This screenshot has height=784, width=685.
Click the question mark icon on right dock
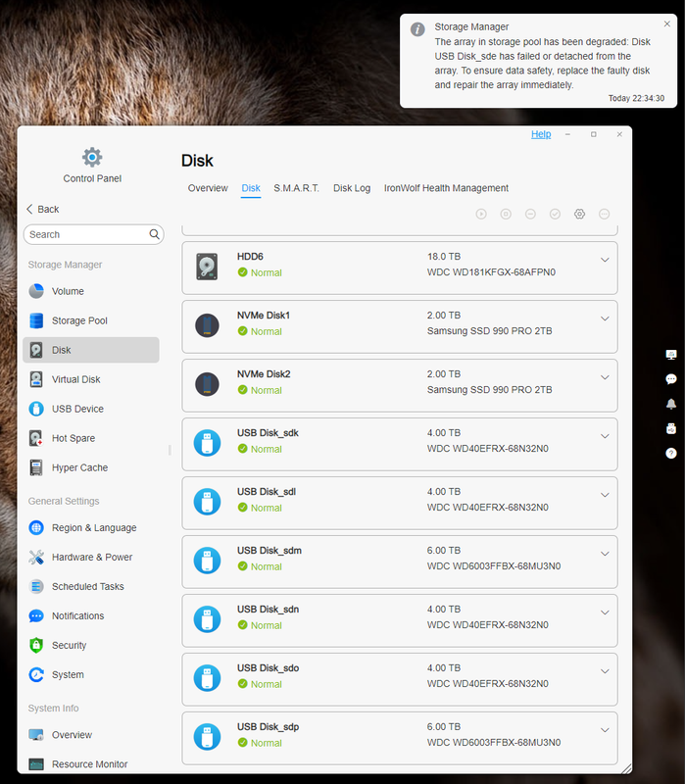pyautogui.click(x=671, y=453)
